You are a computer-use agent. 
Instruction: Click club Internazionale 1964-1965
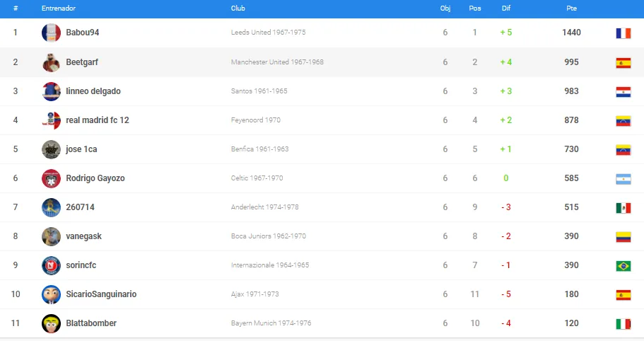point(270,265)
